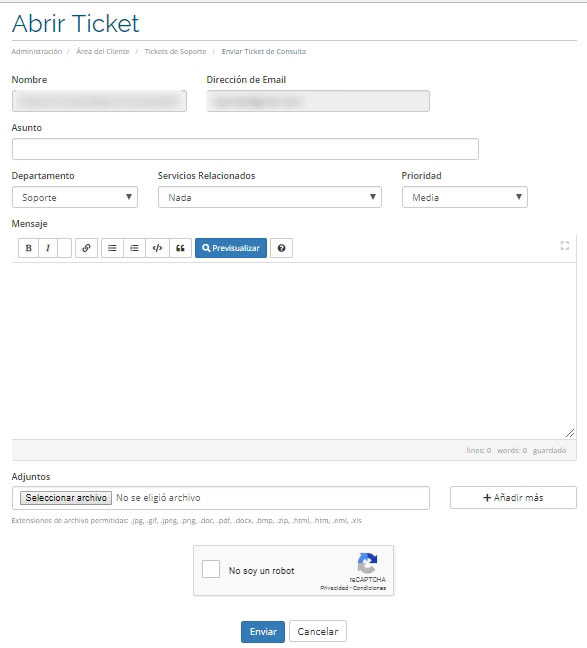This screenshot has width=587, height=648.
Task: Open editor help via question mark icon
Action: click(x=282, y=248)
